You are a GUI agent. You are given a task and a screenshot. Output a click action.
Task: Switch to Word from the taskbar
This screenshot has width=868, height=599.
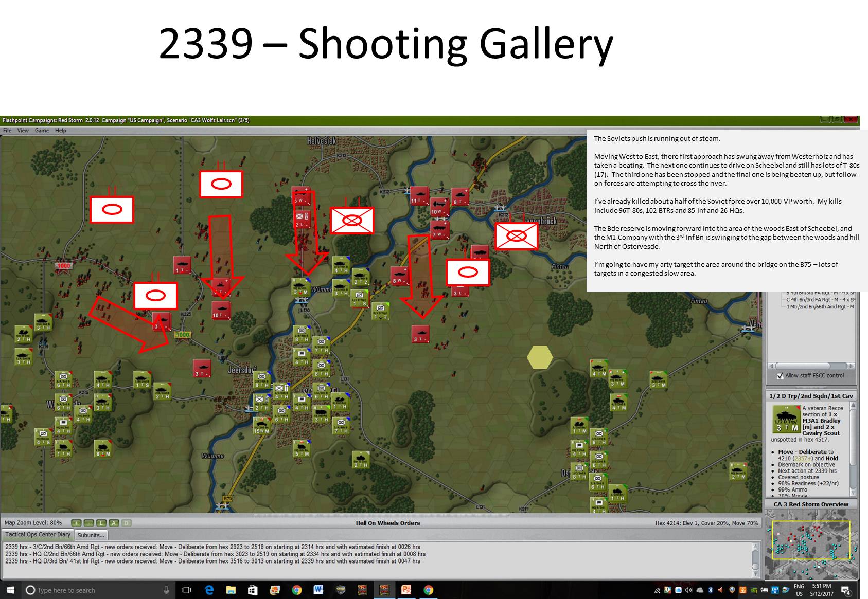[318, 590]
